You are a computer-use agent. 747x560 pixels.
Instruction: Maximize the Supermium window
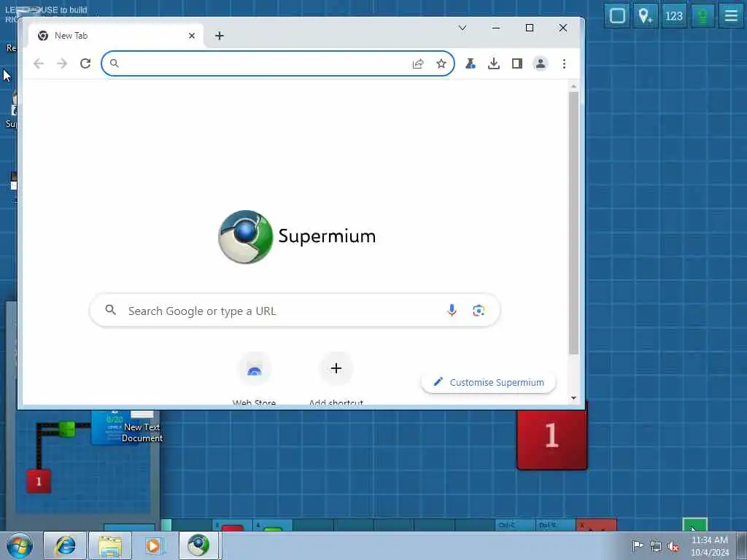(530, 28)
